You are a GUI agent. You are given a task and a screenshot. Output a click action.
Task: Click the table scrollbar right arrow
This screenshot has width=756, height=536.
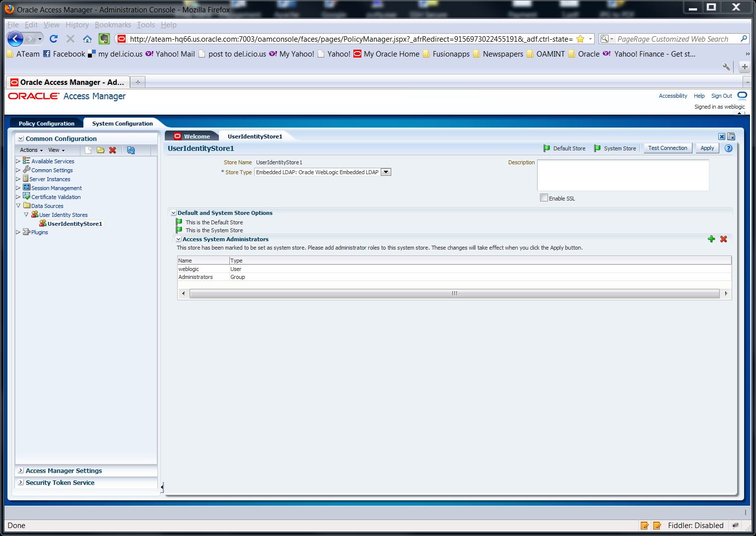[x=726, y=293]
